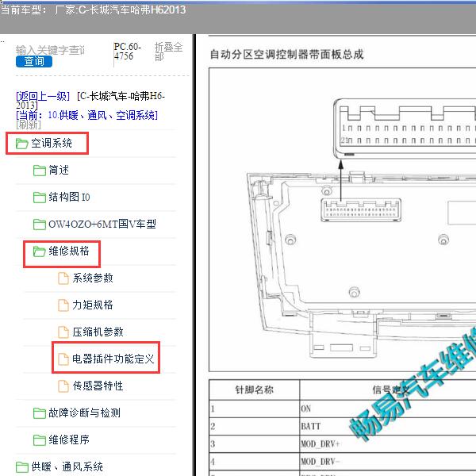Click the 查询 search button
The height and width of the screenshot is (476, 476).
coord(34,62)
